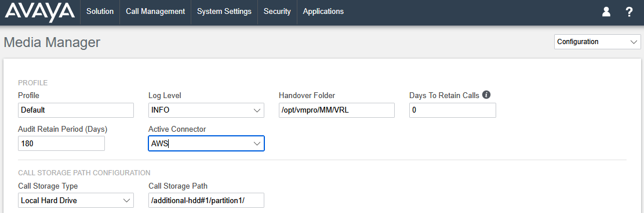
Task: Open the Solution menu
Action: (x=100, y=12)
